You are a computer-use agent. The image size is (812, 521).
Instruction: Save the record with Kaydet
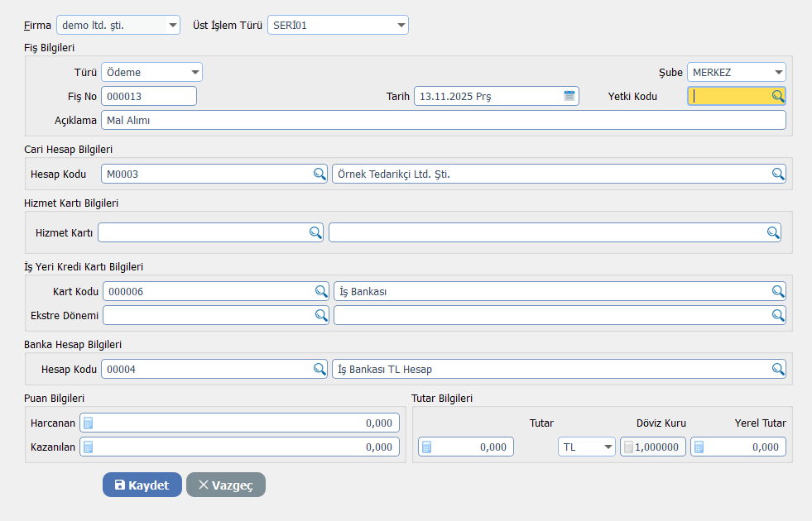[142, 485]
